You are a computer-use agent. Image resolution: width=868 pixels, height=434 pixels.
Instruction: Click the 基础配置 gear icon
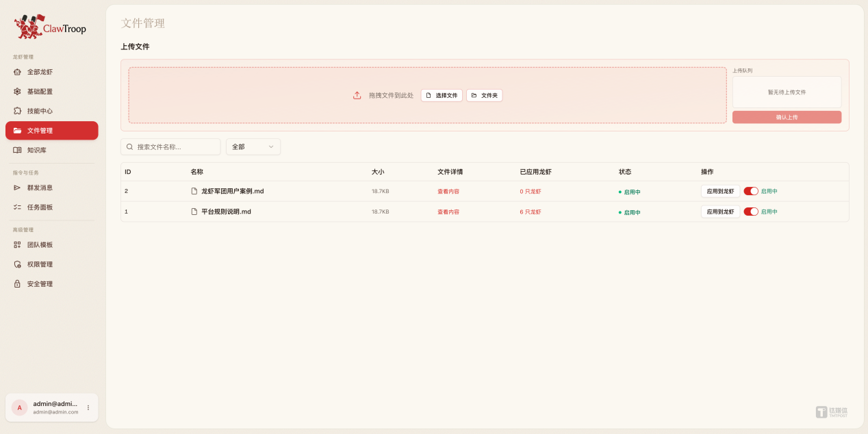pyautogui.click(x=17, y=92)
